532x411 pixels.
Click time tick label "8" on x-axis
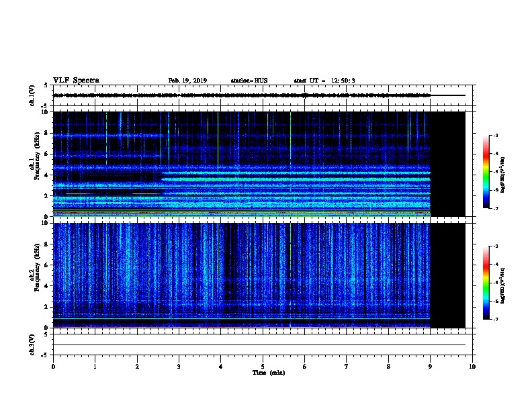tap(388, 366)
